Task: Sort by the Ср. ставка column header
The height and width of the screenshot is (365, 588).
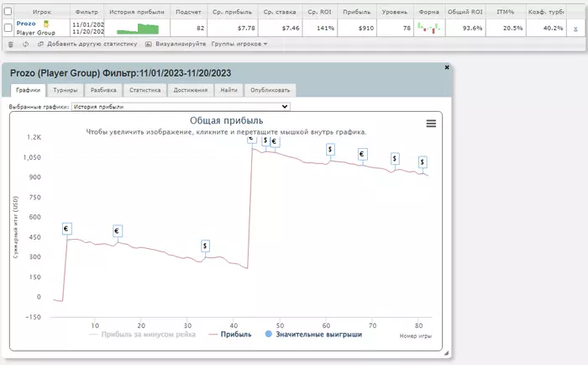Action: pyautogui.click(x=280, y=12)
